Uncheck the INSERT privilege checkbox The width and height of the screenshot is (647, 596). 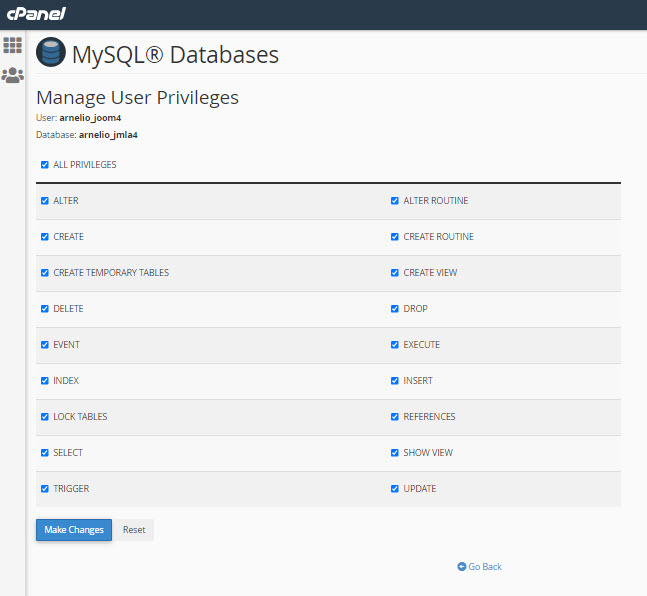click(395, 381)
